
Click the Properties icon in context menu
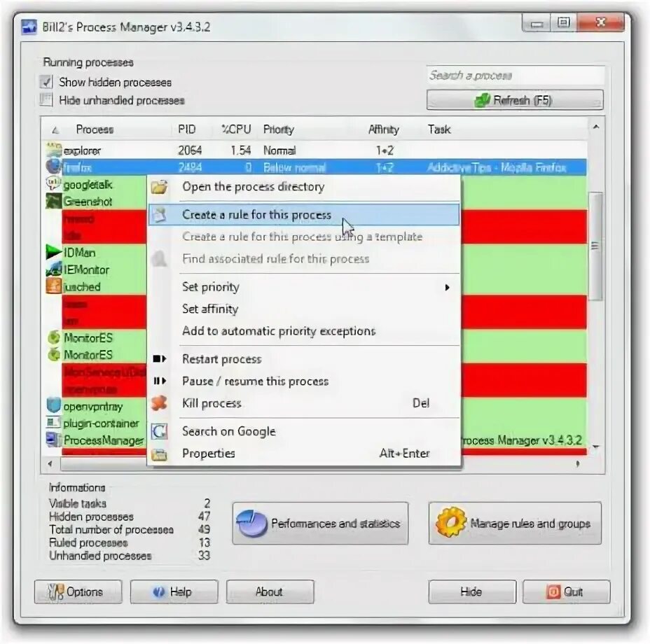[159, 454]
